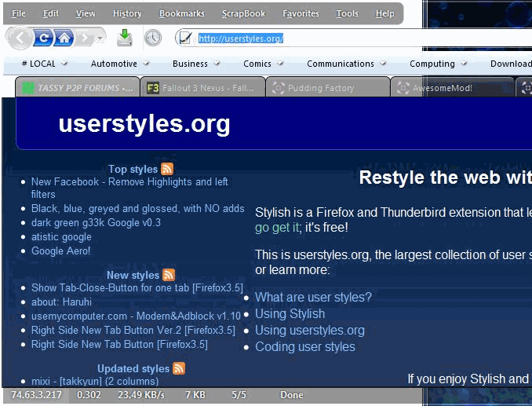Expand the Computing bookmarks folder
Viewport: 532px width, 406px height.
[x=438, y=64]
